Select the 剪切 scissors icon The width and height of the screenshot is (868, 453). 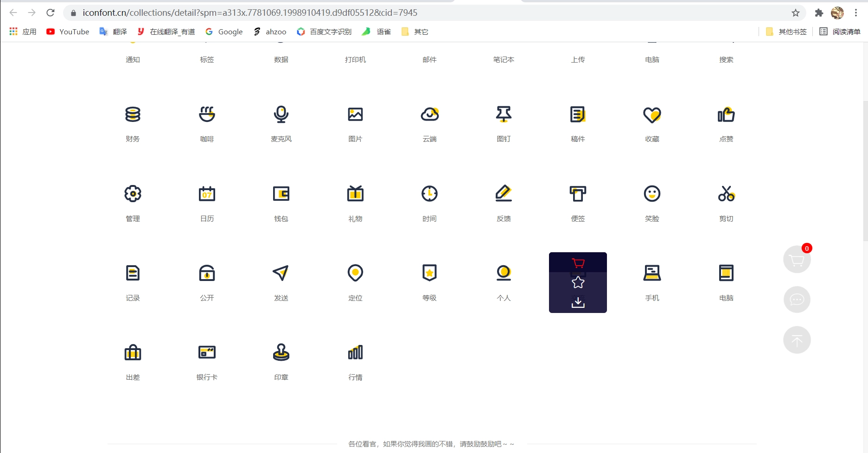tap(726, 194)
